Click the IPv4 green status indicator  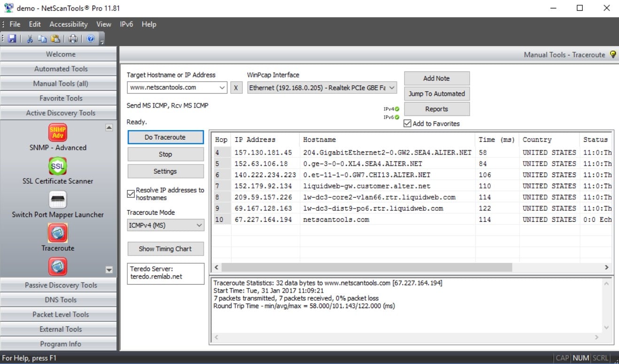click(x=397, y=109)
